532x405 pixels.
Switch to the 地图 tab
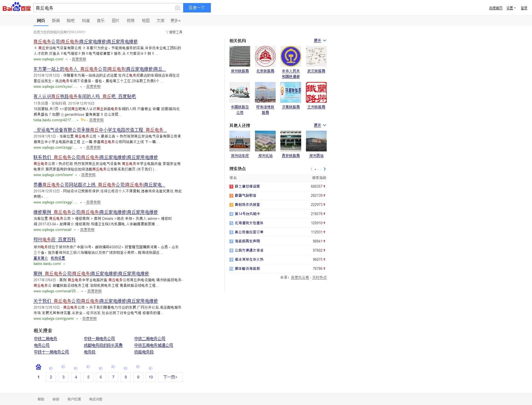(145, 20)
